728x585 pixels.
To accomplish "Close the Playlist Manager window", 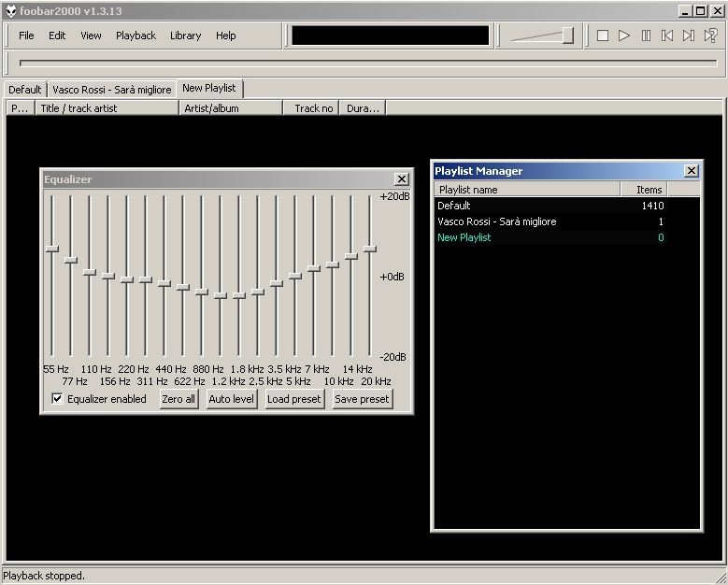I will 692,171.
